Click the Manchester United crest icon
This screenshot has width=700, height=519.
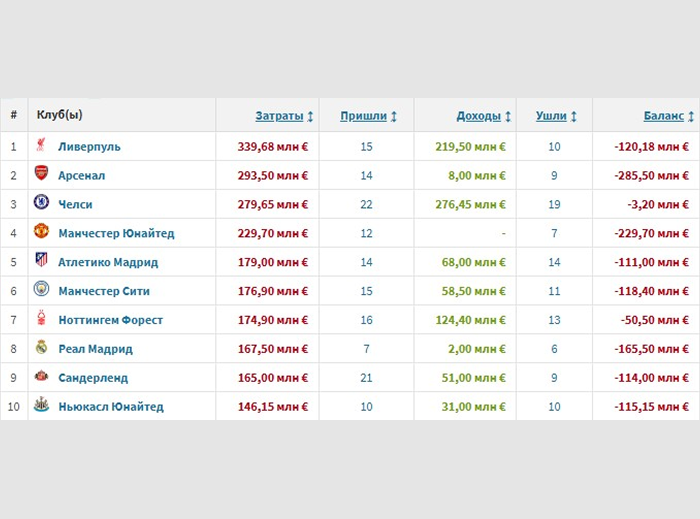coord(41,233)
